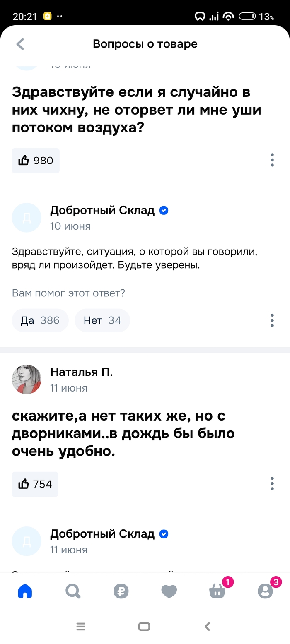This screenshot has width=290, height=644.
Task: Open options menu for the seller's first answer
Action: point(272,320)
